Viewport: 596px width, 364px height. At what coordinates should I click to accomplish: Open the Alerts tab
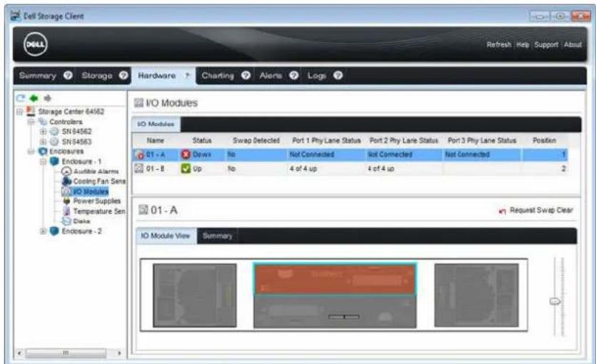pos(271,76)
